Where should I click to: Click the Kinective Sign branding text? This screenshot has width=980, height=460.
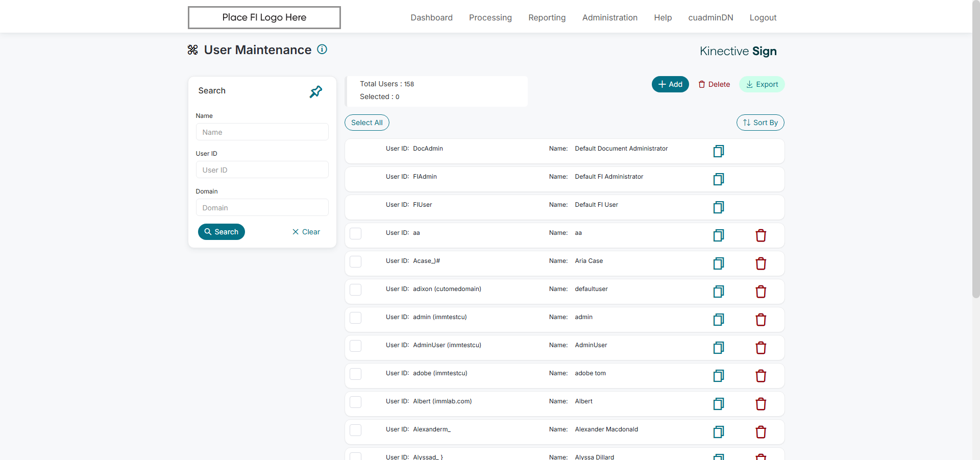coord(738,51)
